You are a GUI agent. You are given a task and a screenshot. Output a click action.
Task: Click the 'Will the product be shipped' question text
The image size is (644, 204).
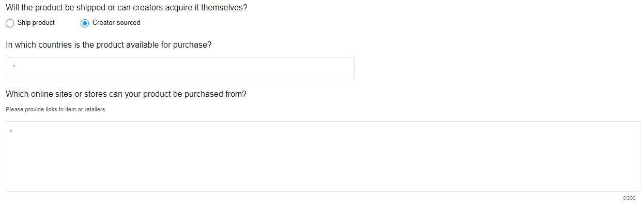click(127, 8)
